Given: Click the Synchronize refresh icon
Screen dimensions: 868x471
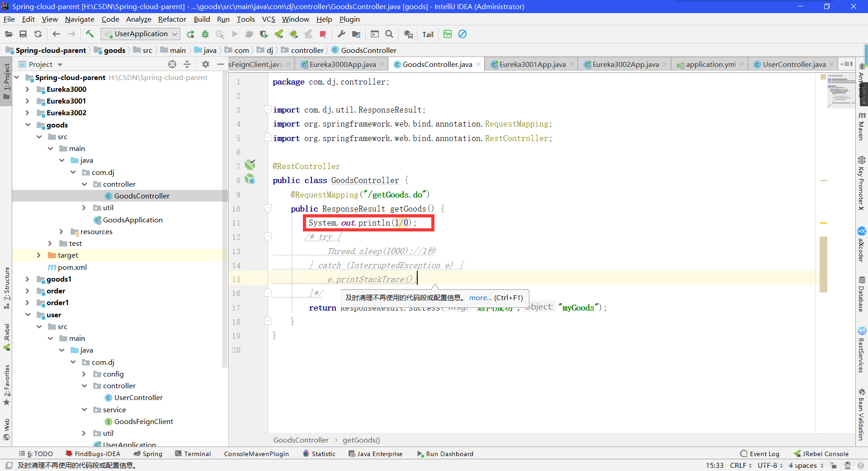Looking at the screenshot, I should click(x=38, y=34).
